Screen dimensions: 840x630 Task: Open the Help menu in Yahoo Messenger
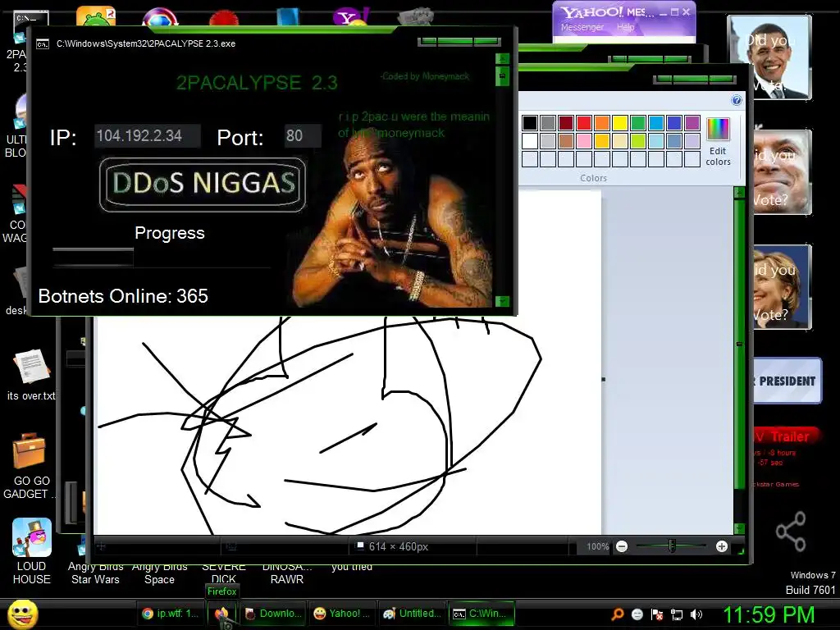(x=625, y=27)
